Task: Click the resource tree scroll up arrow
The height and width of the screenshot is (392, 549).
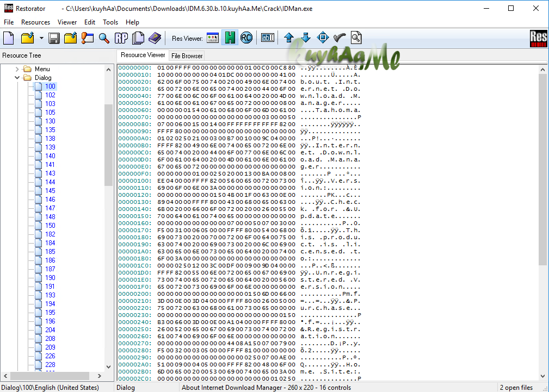Action: click(x=108, y=70)
